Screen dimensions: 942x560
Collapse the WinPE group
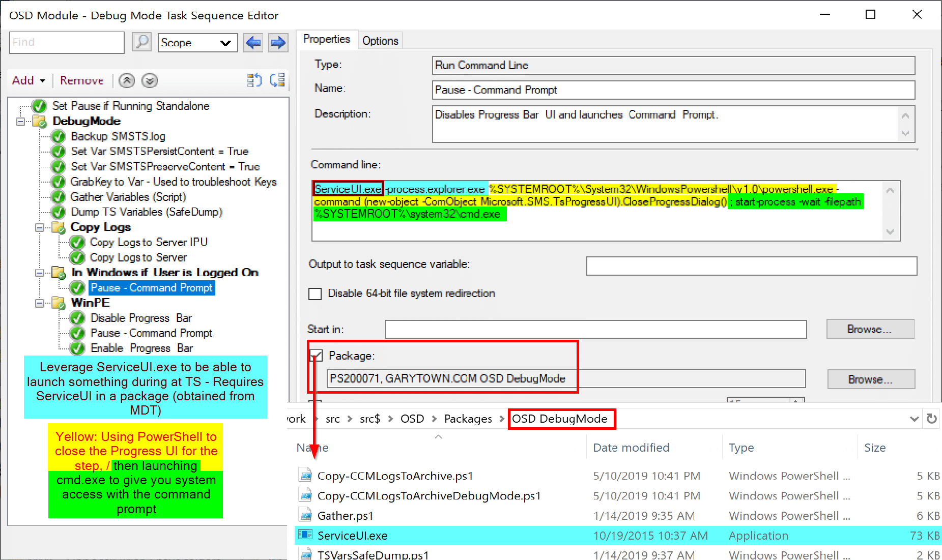pyautogui.click(x=40, y=303)
